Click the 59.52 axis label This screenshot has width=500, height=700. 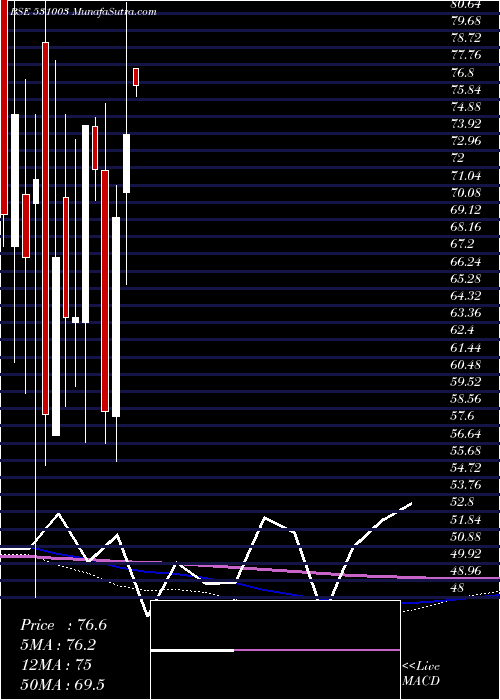pos(467,381)
